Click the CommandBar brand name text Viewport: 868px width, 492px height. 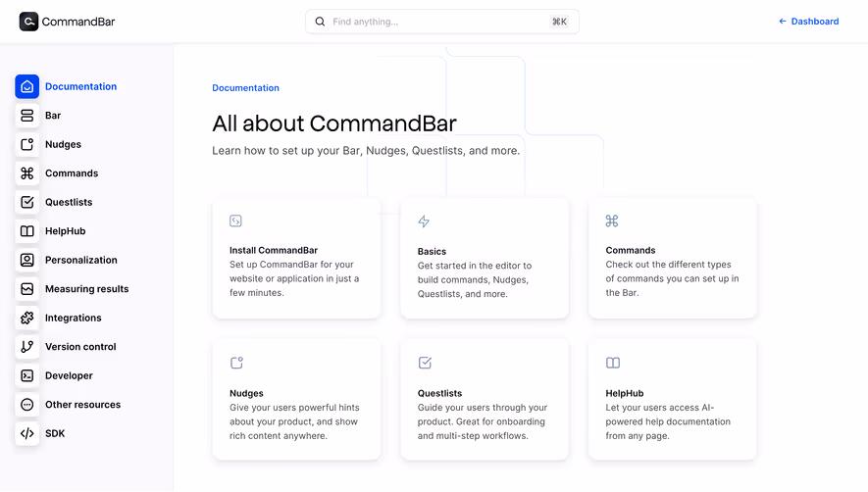[78, 22]
